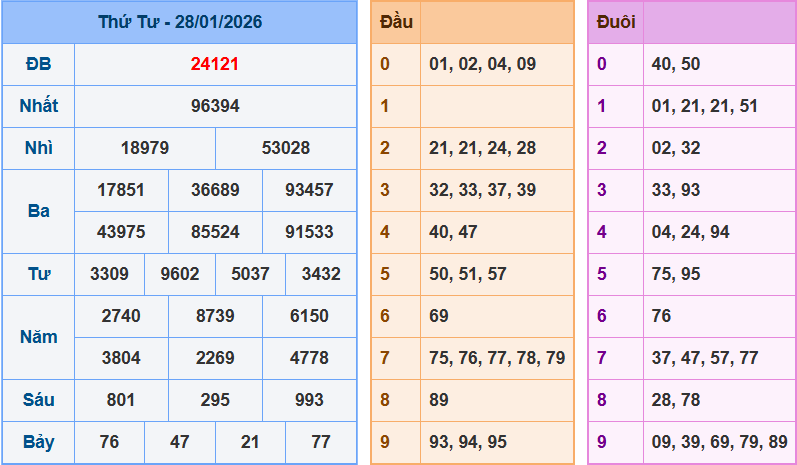Click the Đầu column header
The image size is (797, 465).
click(396, 22)
